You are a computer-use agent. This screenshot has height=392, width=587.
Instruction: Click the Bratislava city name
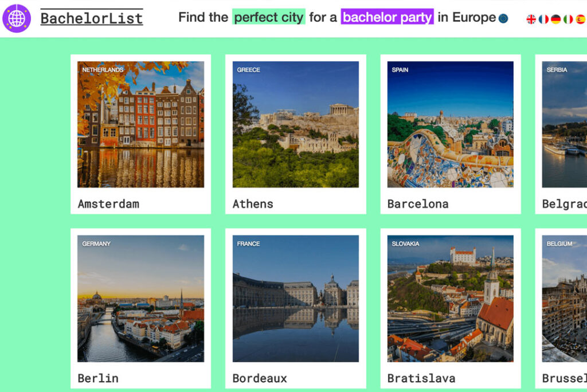(x=421, y=378)
